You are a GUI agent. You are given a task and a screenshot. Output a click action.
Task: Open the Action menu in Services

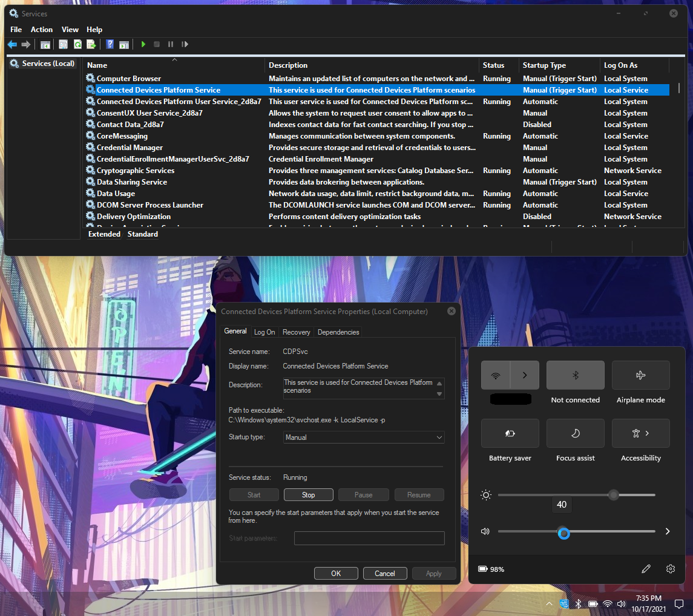(x=42, y=30)
